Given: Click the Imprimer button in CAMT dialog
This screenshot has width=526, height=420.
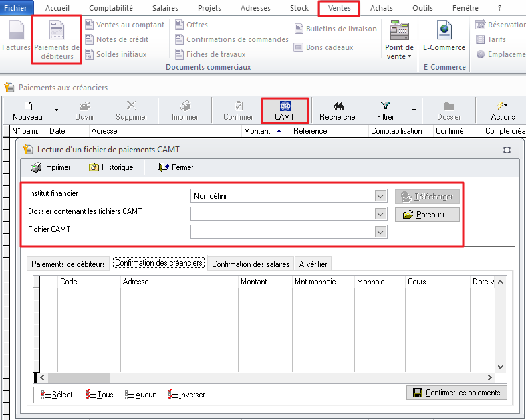Looking at the screenshot, I should [x=51, y=167].
